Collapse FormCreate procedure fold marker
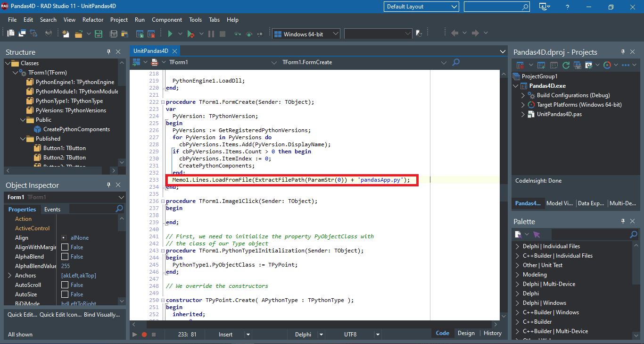 (x=163, y=102)
